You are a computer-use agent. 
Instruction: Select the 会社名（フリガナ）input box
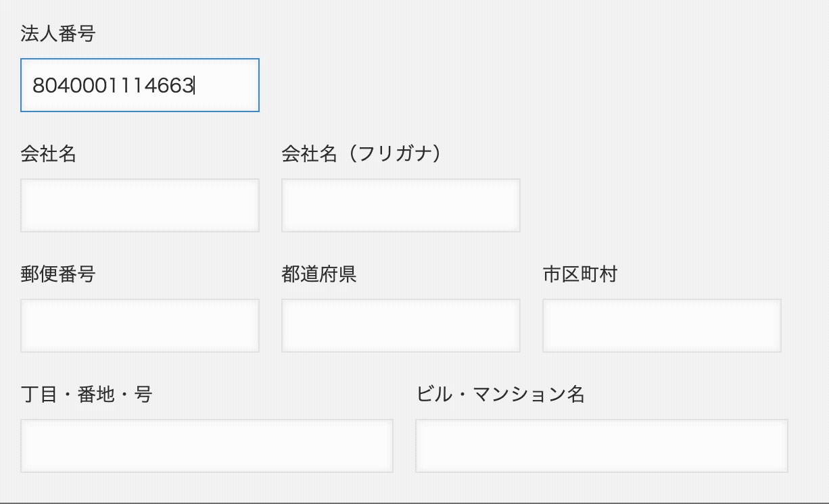400,205
